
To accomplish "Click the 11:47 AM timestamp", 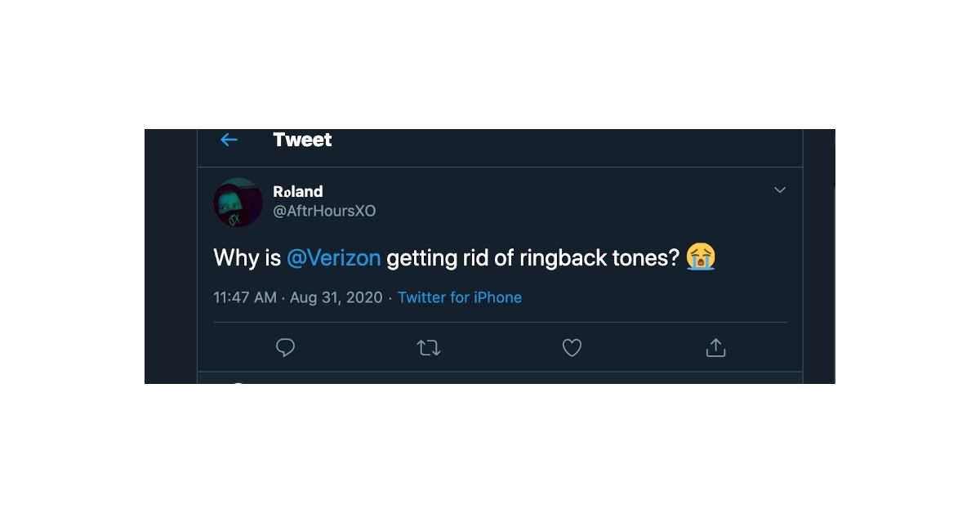I will pyautogui.click(x=244, y=297).
